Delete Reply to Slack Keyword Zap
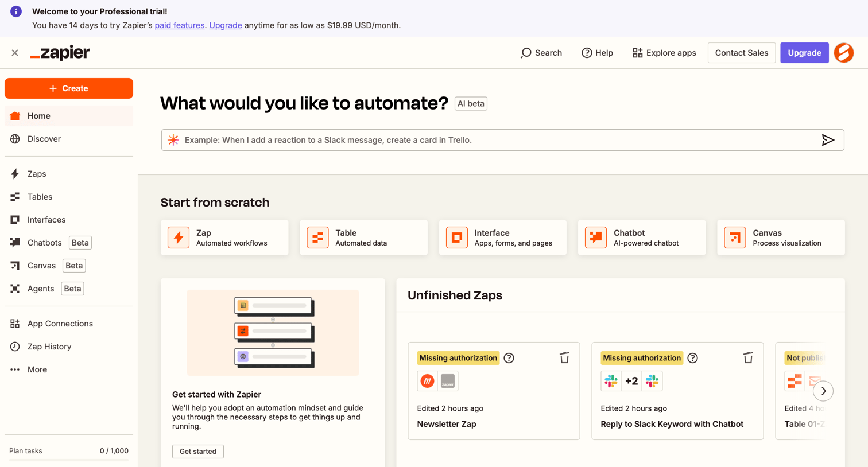Viewport: 868px width, 467px height. click(x=748, y=358)
